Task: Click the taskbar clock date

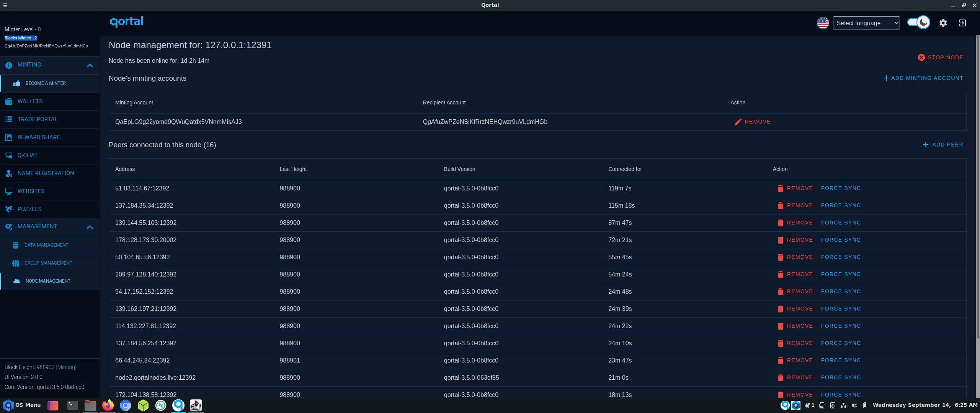Action: click(924, 405)
